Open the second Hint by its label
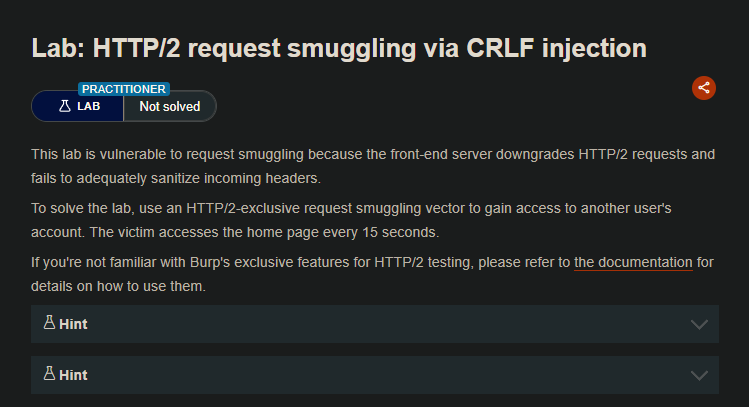The width and height of the screenshot is (749, 407). pos(73,375)
